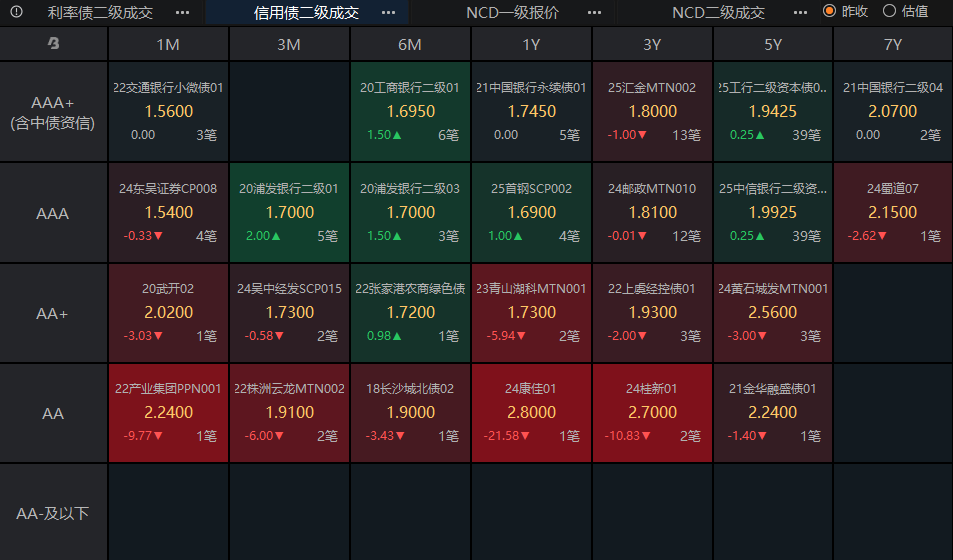The width and height of the screenshot is (953, 560).
Task: Select the AA+ rating row header
Action: point(53,313)
